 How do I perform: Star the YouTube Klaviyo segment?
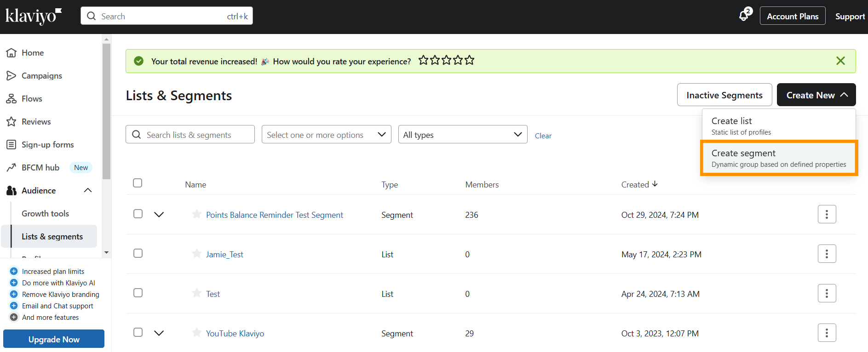196,333
